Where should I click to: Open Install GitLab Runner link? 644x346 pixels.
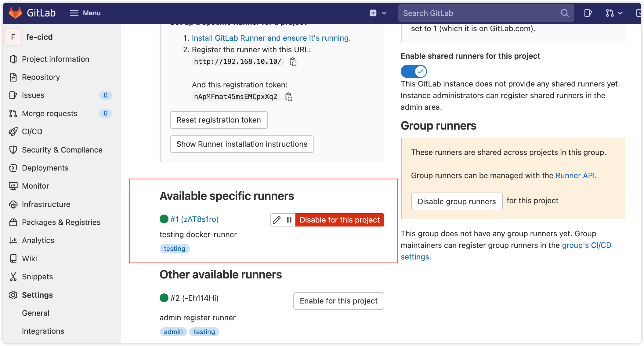[x=271, y=38]
